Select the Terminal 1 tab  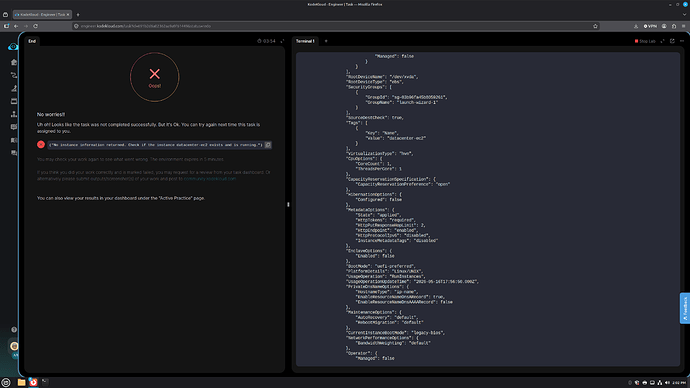(x=305, y=41)
